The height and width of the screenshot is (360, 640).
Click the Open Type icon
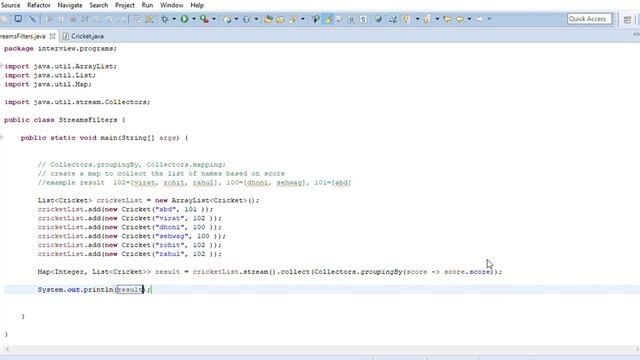(268, 19)
